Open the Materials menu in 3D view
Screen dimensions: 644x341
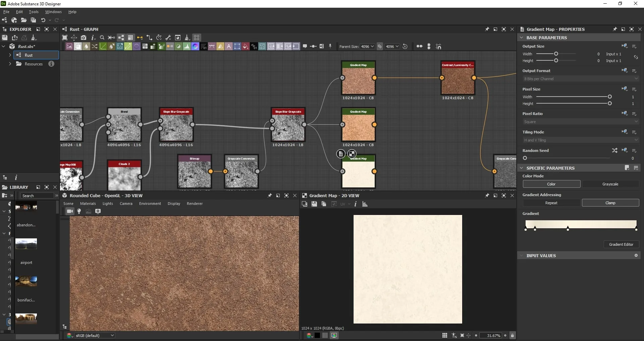(88, 204)
